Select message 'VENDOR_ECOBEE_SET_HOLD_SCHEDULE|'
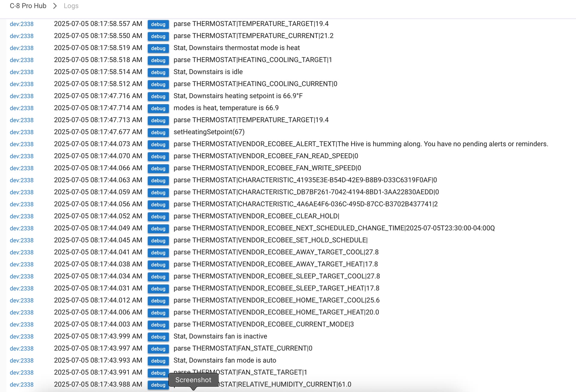The image size is (576, 392). (271, 240)
